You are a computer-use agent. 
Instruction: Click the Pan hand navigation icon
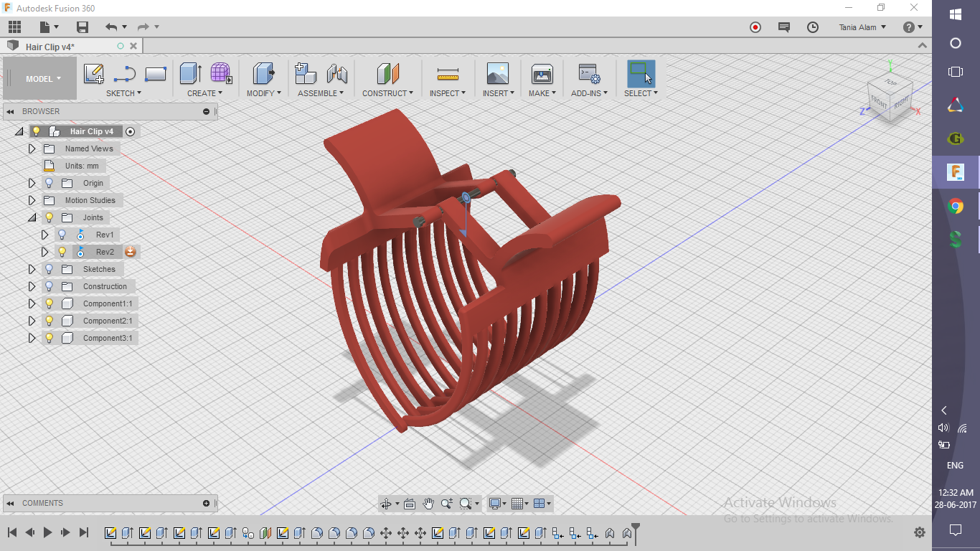coord(428,504)
